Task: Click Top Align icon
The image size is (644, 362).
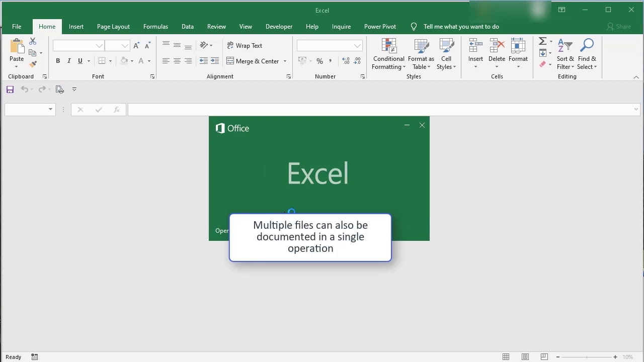Action: 166,45
